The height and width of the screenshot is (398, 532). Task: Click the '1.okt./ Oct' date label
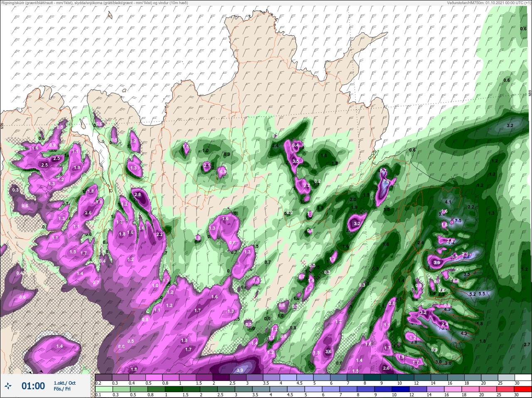coord(64,383)
